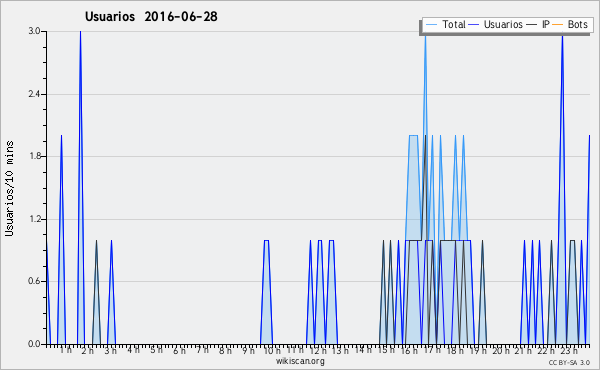The image size is (600, 370).
Task: Click the "21 h" x-axis label
Action: (x=523, y=350)
